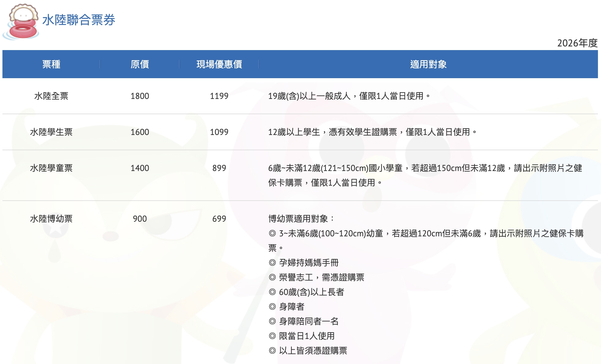Click original price 1800
The height and width of the screenshot is (364, 601).
click(140, 96)
